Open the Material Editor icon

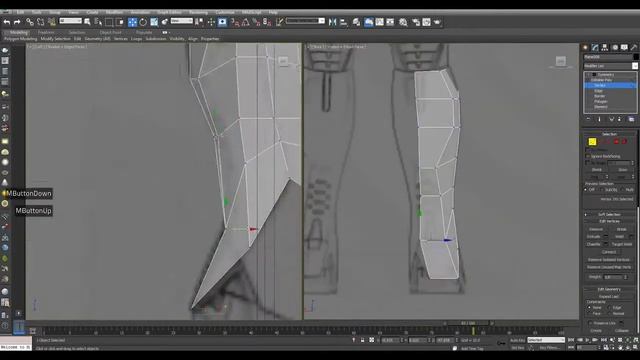click(x=403, y=22)
